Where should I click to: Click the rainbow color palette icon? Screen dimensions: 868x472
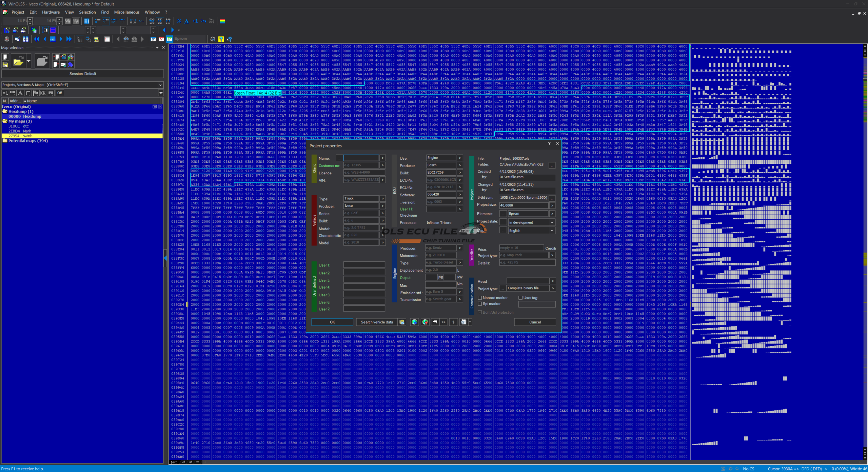(x=222, y=21)
